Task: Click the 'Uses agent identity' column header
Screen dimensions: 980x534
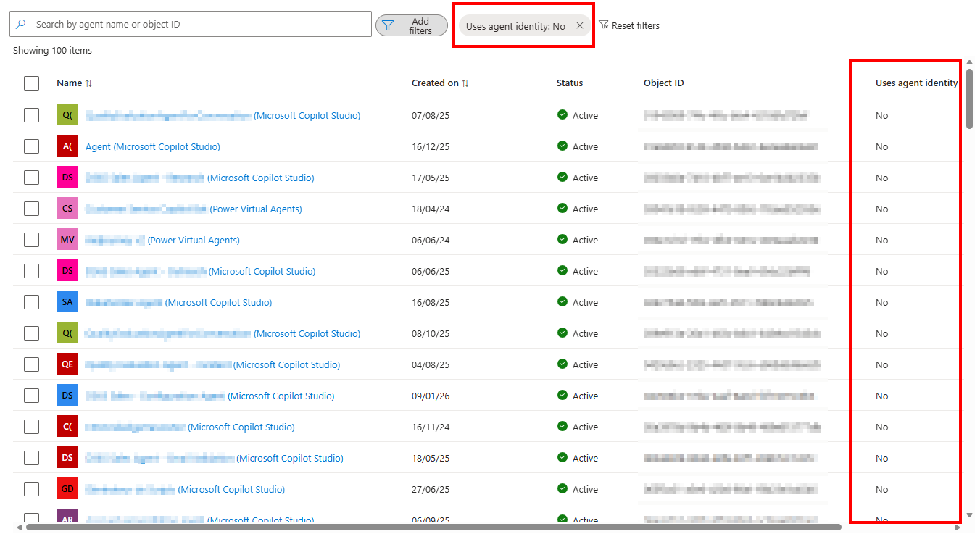Action: (916, 83)
